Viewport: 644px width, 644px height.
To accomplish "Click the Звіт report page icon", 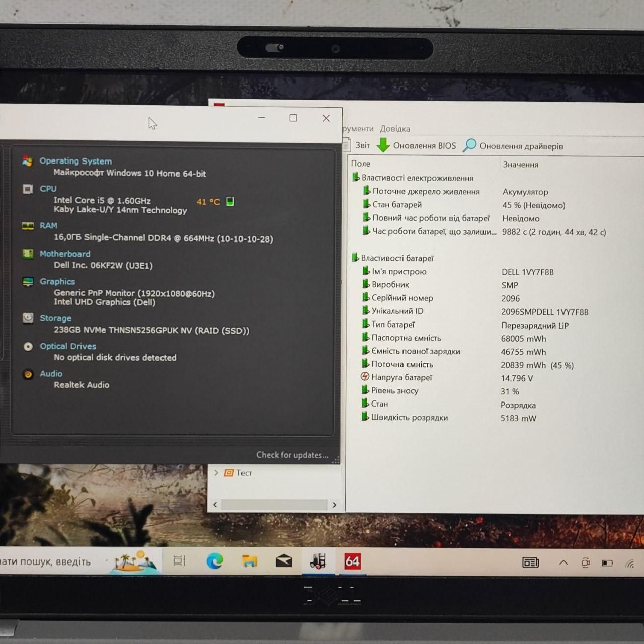I will coord(347,145).
